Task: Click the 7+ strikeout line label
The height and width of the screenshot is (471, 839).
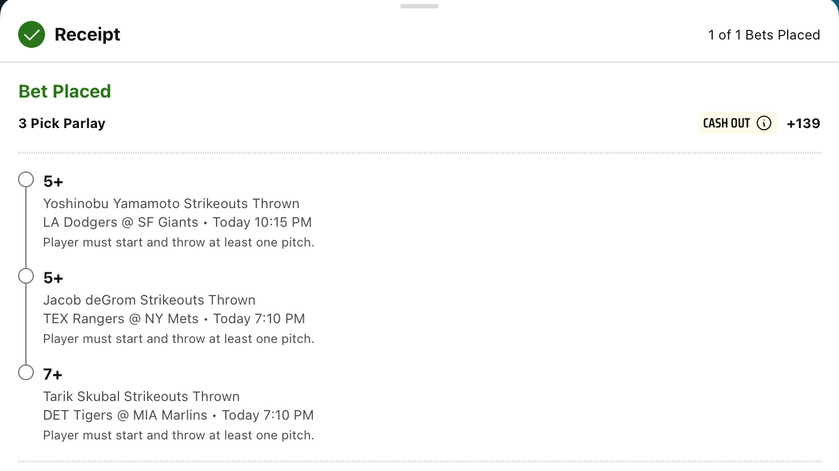Action: coord(53,375)
